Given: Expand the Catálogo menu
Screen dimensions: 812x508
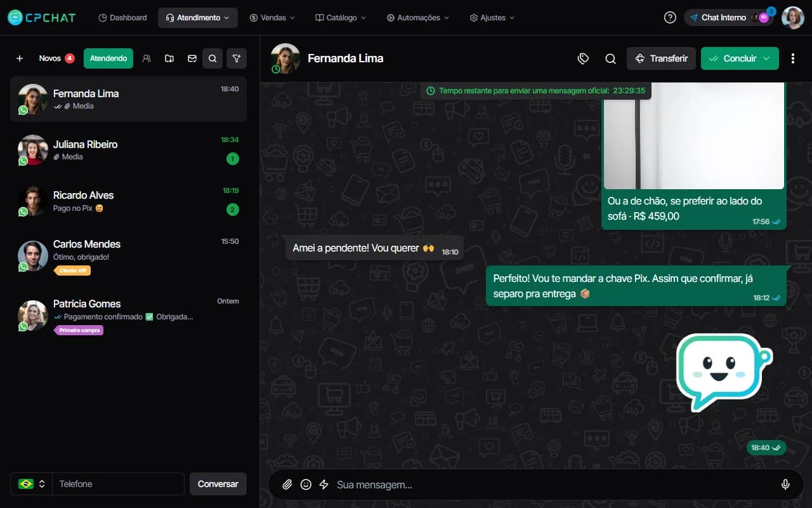Looking at the screenshot, I should pyautogui.click(x=341, y=18).
